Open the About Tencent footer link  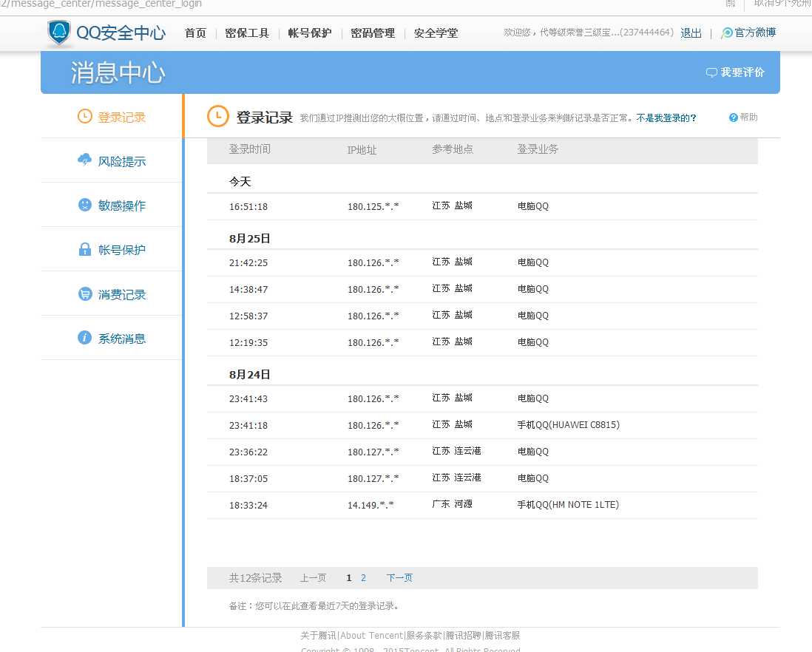[x=372, y=636]
